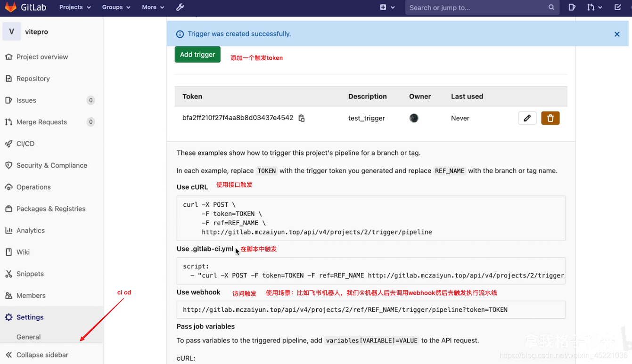
Task: Click the Security & Compliance shield icon
Action: point(8,165)
